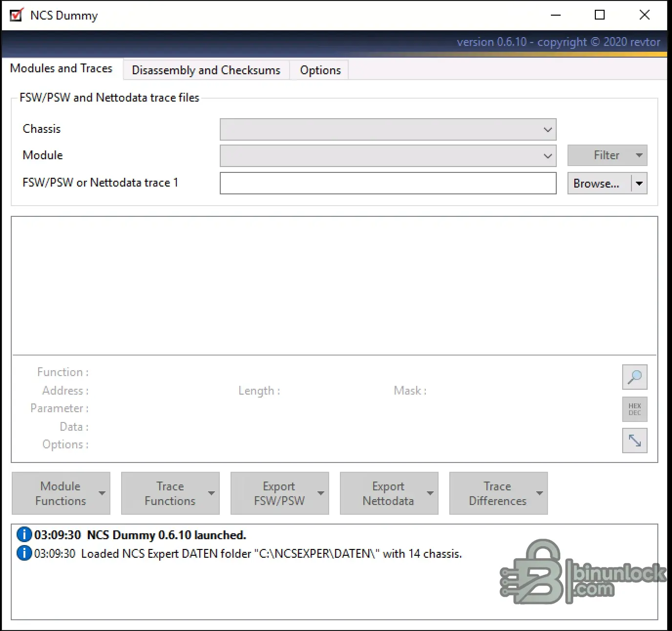This screenshot has width=672, height=631.
Task: Expand the Browse button arrow menu
Action: click(x=639, y=184)
